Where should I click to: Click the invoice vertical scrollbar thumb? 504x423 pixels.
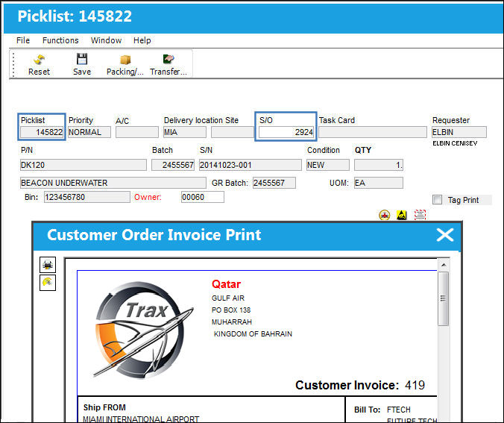click(x=444, y=299)
